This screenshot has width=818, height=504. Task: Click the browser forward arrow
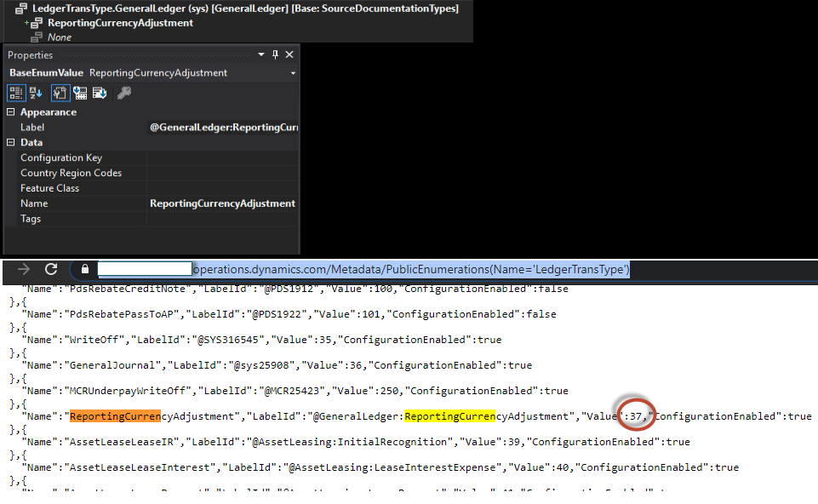coord(24,269)
